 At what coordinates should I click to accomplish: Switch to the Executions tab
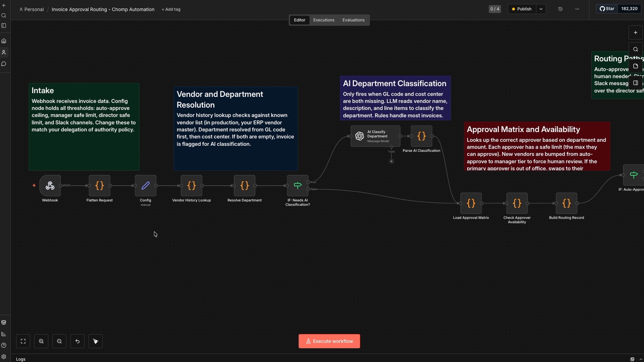pos(324,20)
